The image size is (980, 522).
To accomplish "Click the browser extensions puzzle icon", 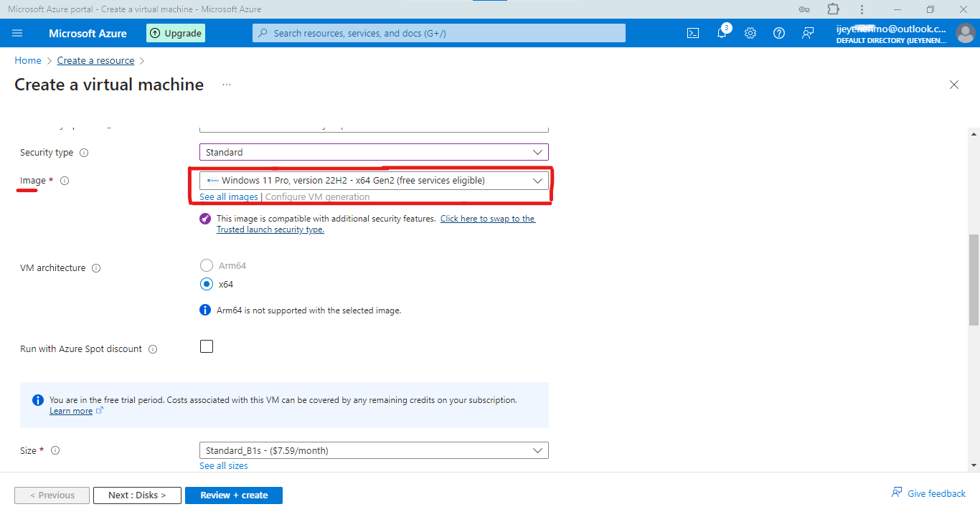I will pos(833,9).
